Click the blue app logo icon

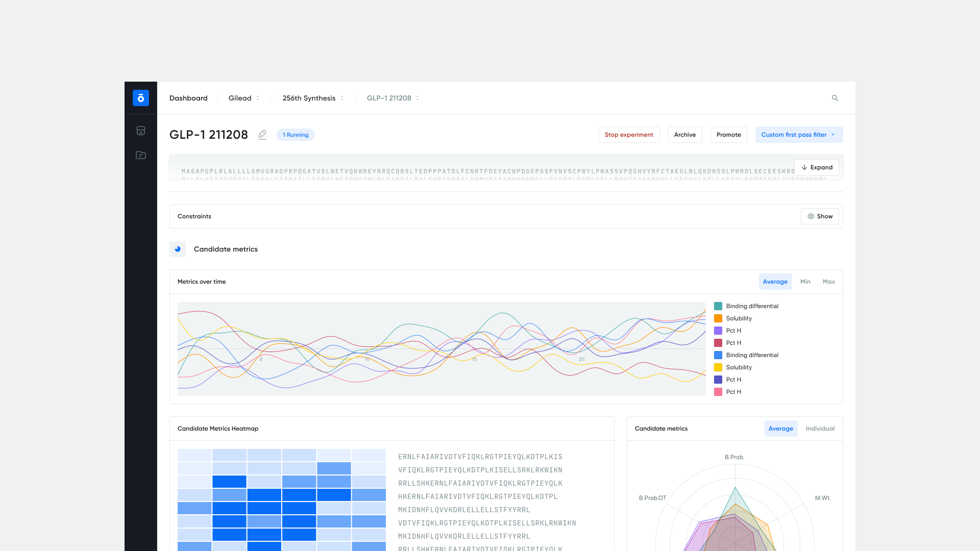tap(141, 98)
